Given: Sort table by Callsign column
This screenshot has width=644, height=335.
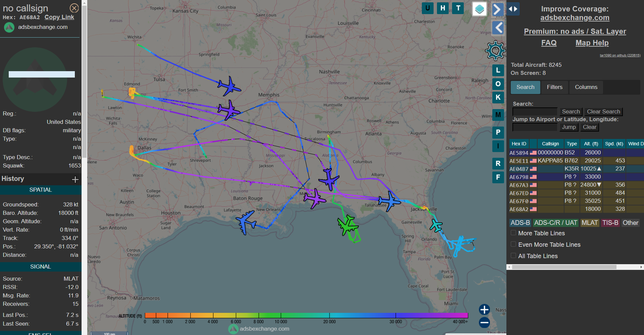Looking at the screenshot, I should pos(550,144).
